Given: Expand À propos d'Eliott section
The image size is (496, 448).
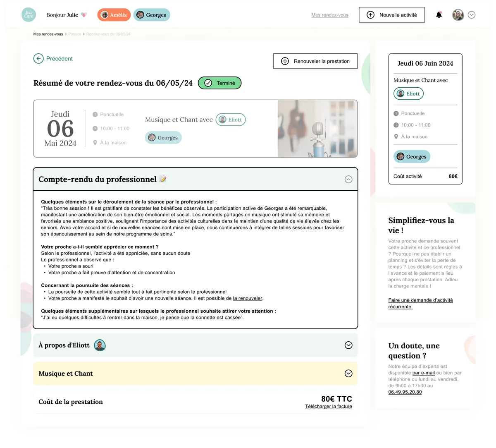Looking at the screenshot, I should [348, 345].
